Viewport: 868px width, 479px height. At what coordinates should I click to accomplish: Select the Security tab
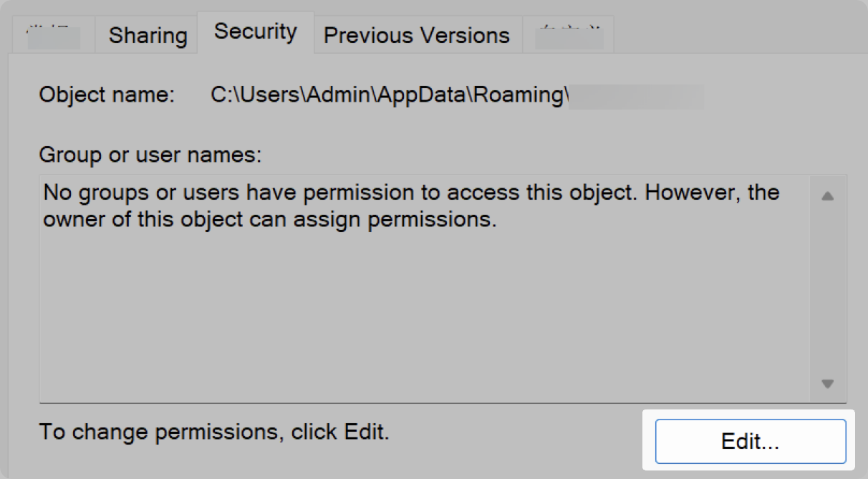point(256,32)
